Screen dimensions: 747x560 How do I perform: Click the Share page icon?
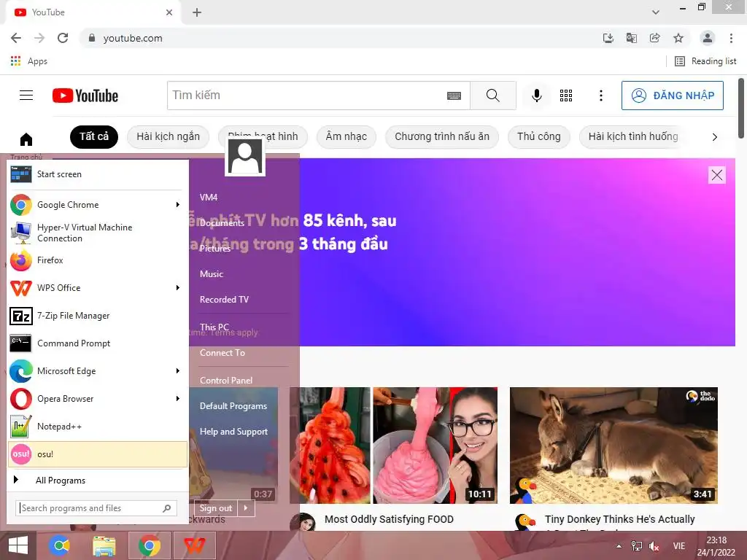tap(655, 38)
